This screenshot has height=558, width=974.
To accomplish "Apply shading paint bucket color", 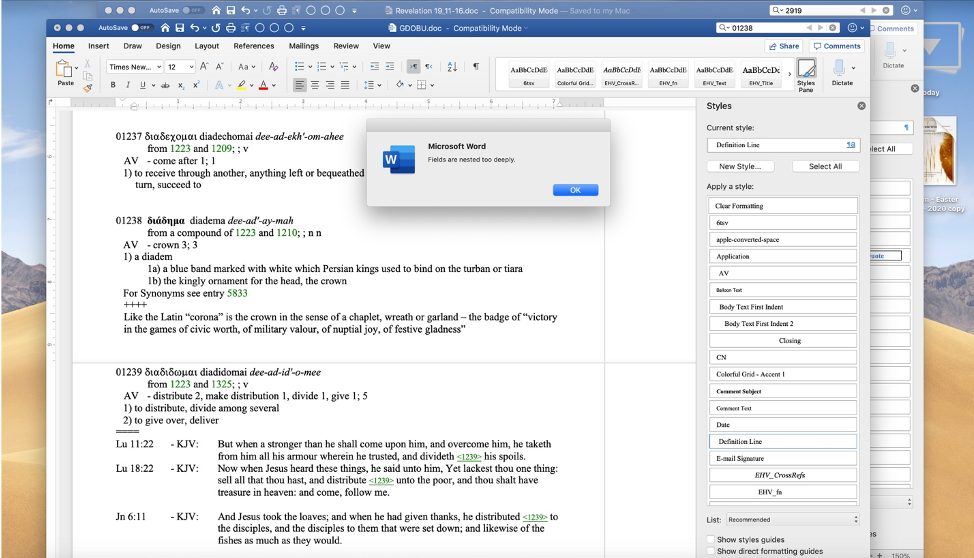I will 399,85.
